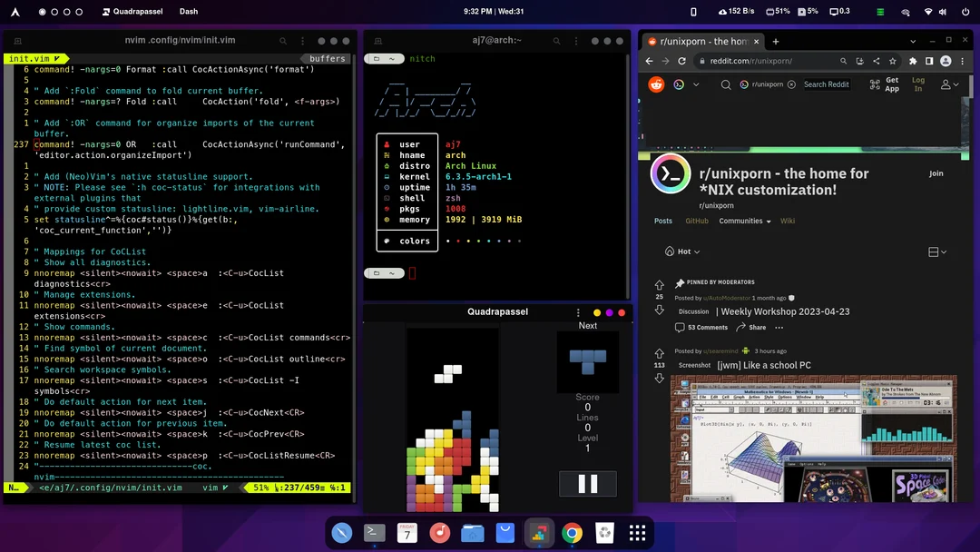Click the search icon in the nvim terminal titlebar
The width and height of the screenshot is (980, 552).
[283, 41]
